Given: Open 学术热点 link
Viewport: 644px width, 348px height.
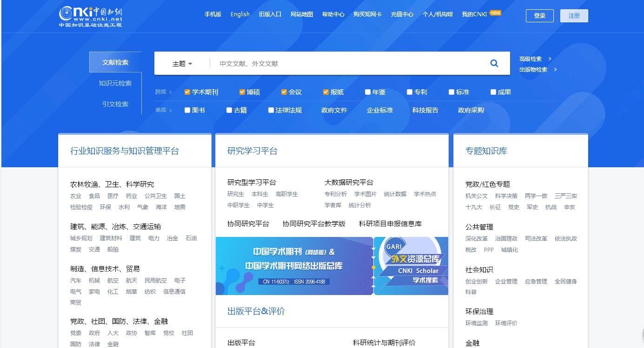Looking at the screenshot, I should point(425,194).
